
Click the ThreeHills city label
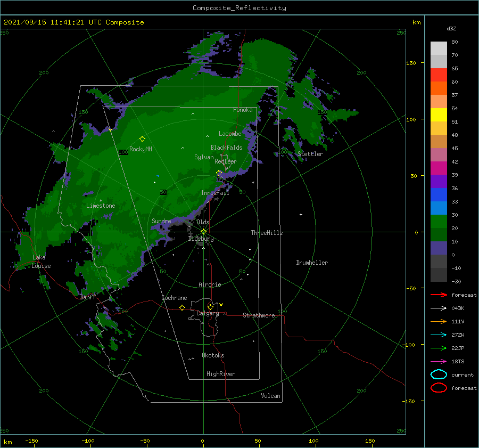tap(267, 233)
